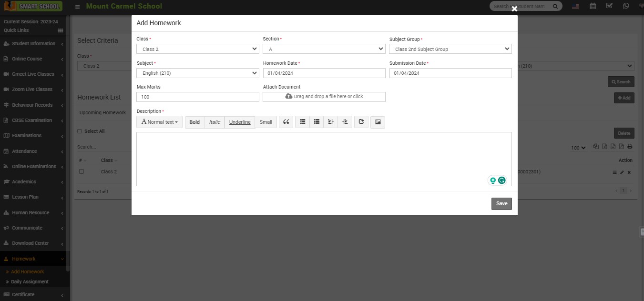644x301 pixels.
Task: Open the Subject Group dropdown
Action: [x=450, y=49]
